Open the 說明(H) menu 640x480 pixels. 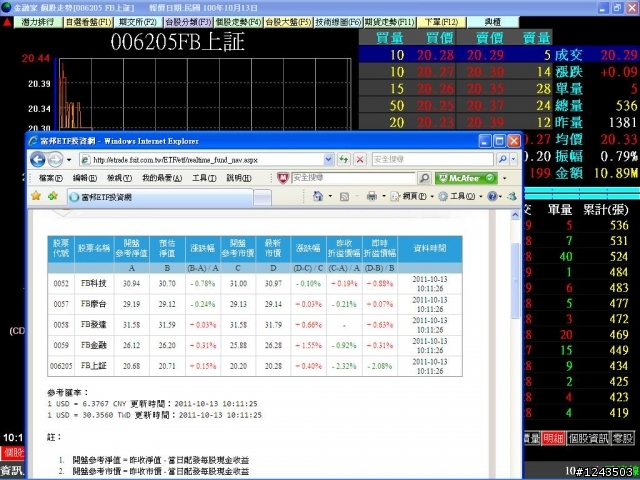pyautogui.click(x=239, y=178)
